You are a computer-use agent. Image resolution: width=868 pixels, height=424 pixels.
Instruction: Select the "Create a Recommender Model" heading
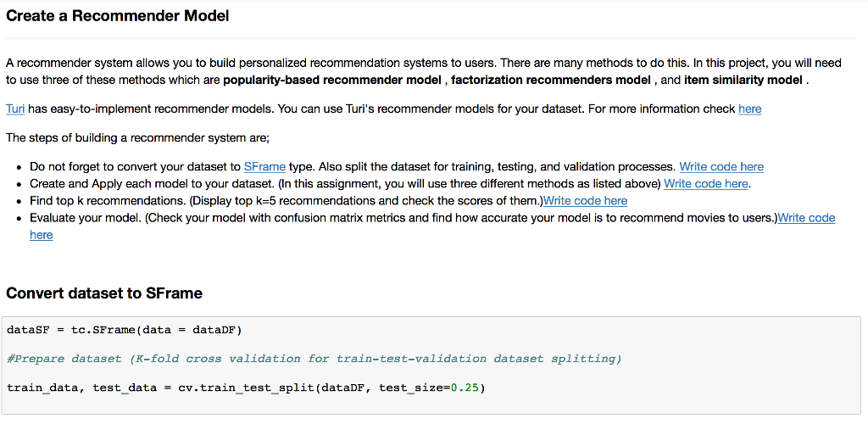click(118, 16)
